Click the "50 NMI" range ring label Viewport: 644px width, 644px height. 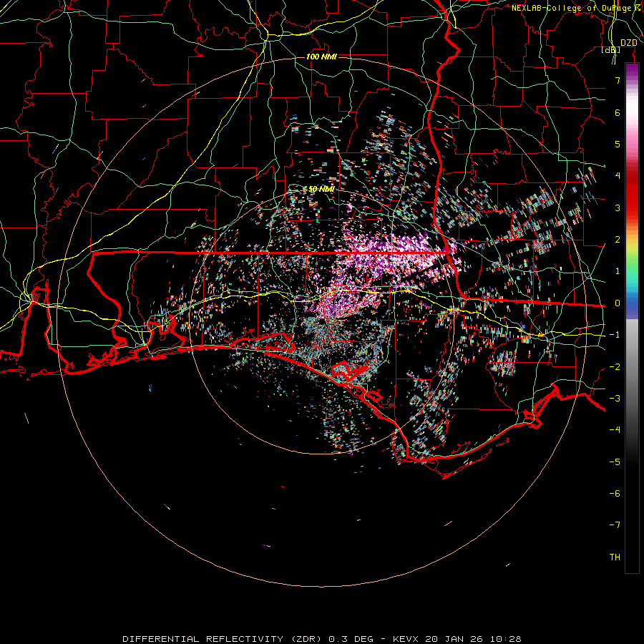click(321, 189)
